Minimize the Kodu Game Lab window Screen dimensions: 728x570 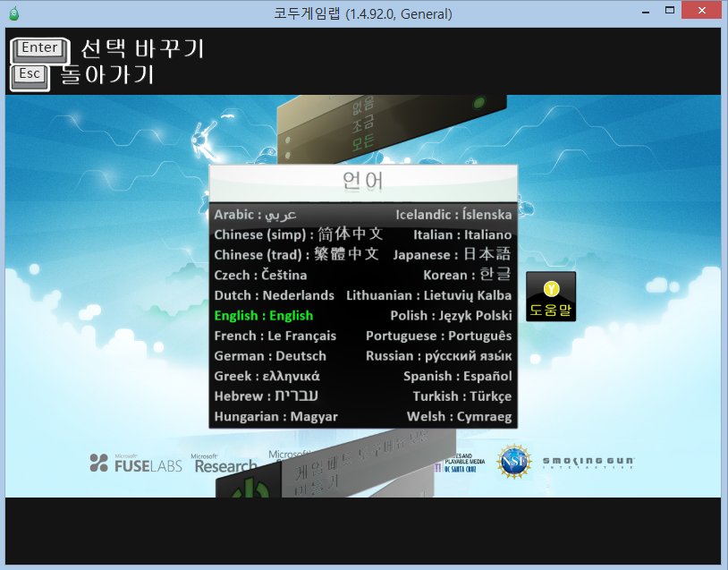(646, 12)
